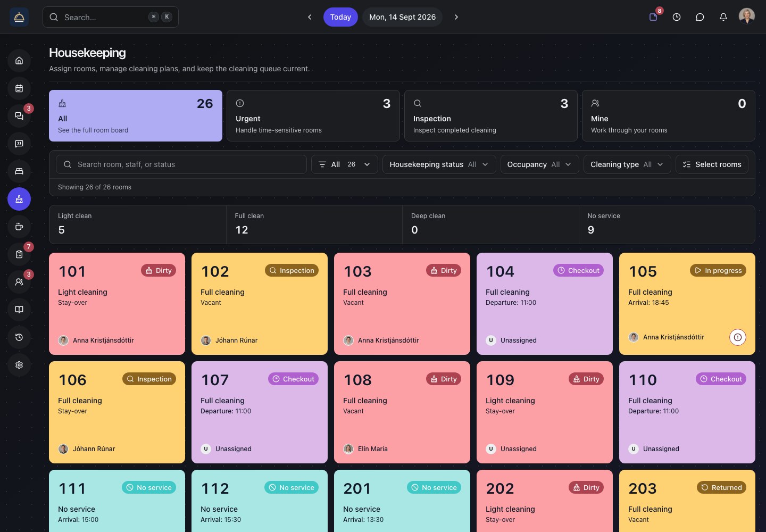Open the open-book icon in the sidebar
The width and height of the screenshot is (766, 532).
coord(19,310)
